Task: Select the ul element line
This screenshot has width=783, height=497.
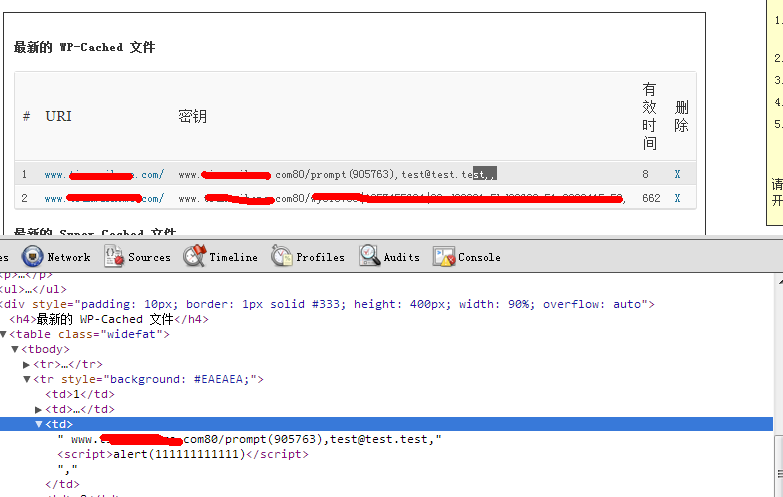Action: point(33,289)
